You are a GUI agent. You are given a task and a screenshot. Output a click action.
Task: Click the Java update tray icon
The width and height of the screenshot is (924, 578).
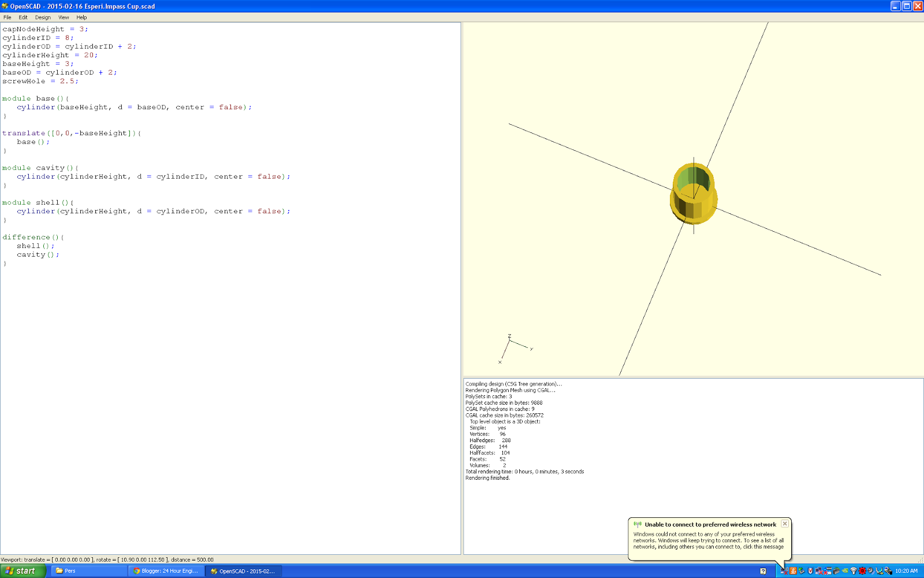pos(793,571)
